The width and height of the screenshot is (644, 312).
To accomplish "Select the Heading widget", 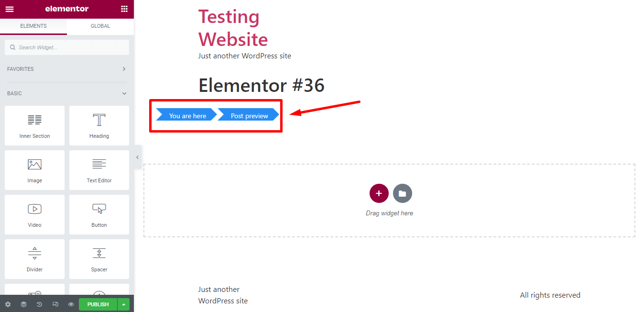I will click(99, 125).
